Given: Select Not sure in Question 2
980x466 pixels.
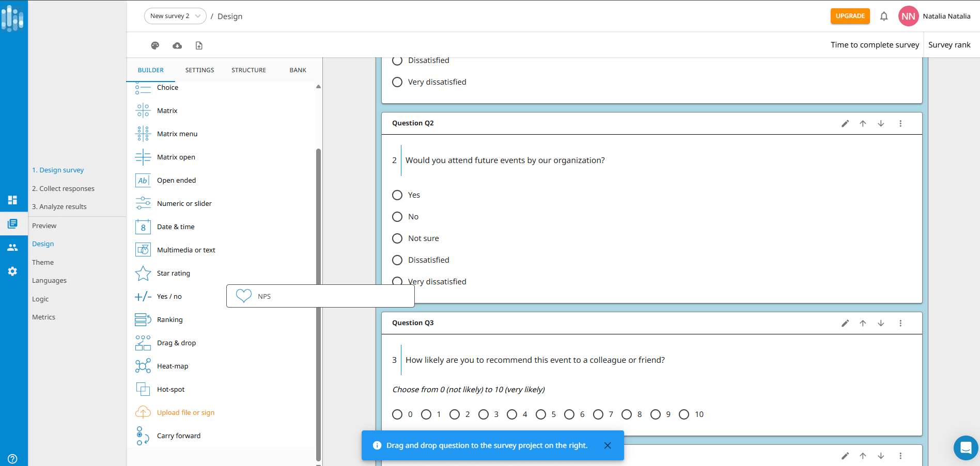Looking at the screenshot, I should [x=397, y=238].
